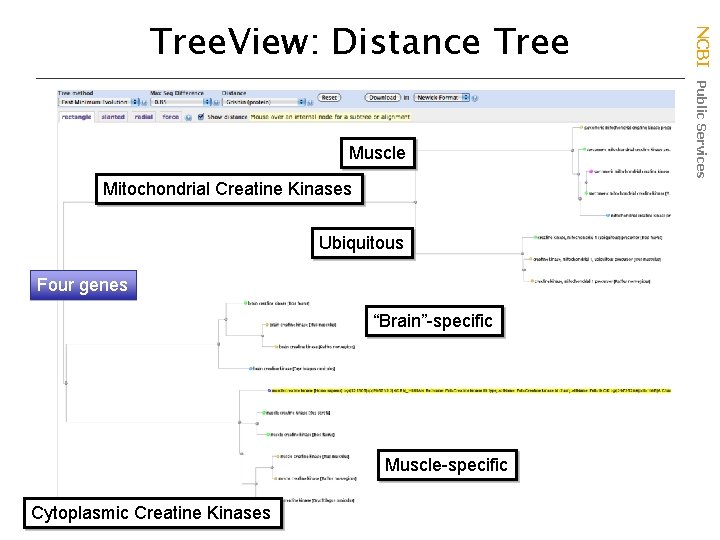Viewport: 720px width, 540px height.
Task: Switch to the force layout tab
Action: coord(170,117)
